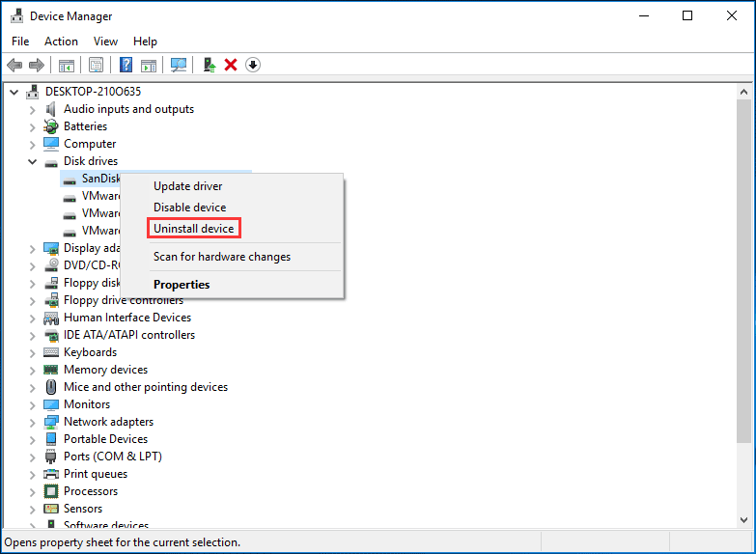Viewport: 756px width, 554px height.
Task: Click the Back arrow in toolbar
Action: (14, 65)
